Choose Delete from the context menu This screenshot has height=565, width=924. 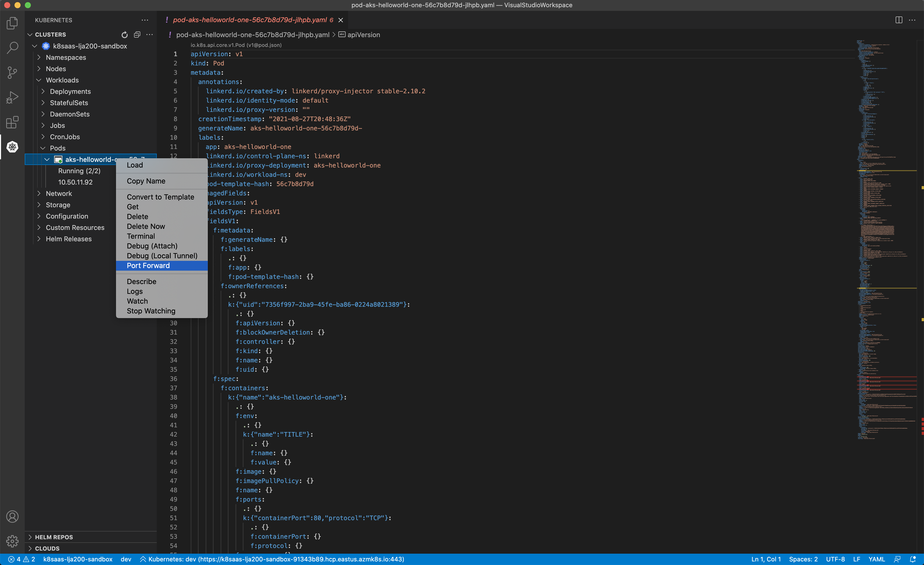tap(162, 217)
